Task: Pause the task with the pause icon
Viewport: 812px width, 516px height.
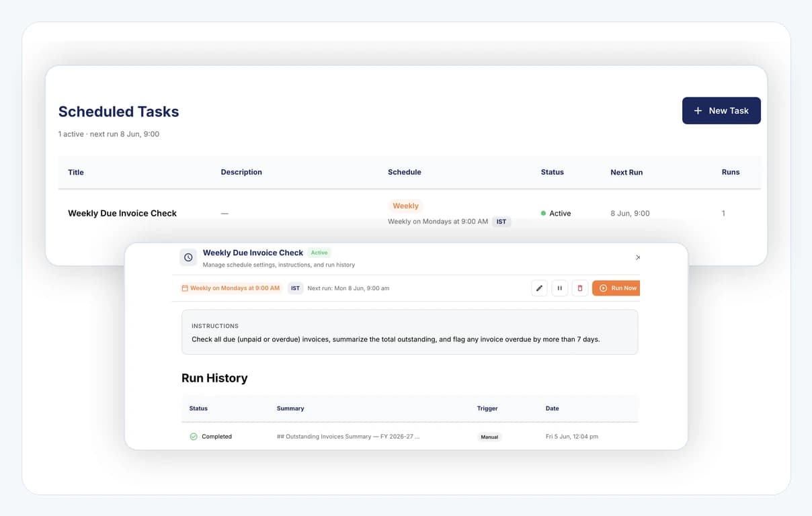Action: [559, 288]
